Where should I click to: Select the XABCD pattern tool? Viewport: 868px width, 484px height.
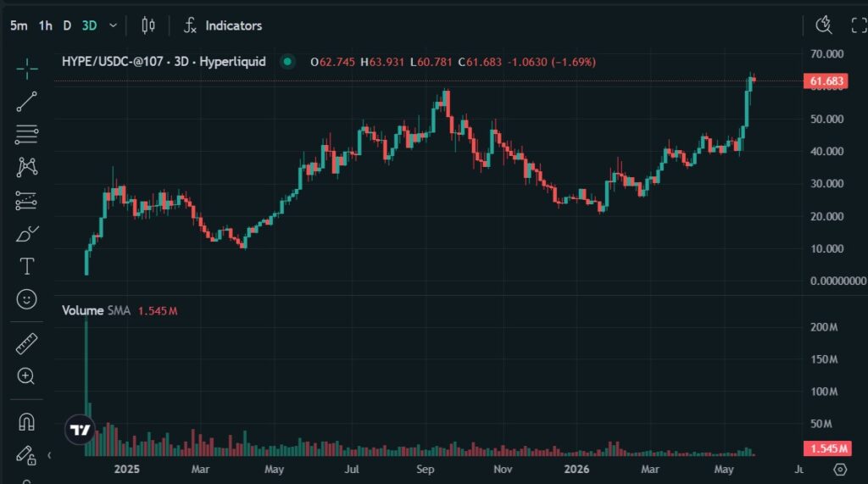(26, 167)
